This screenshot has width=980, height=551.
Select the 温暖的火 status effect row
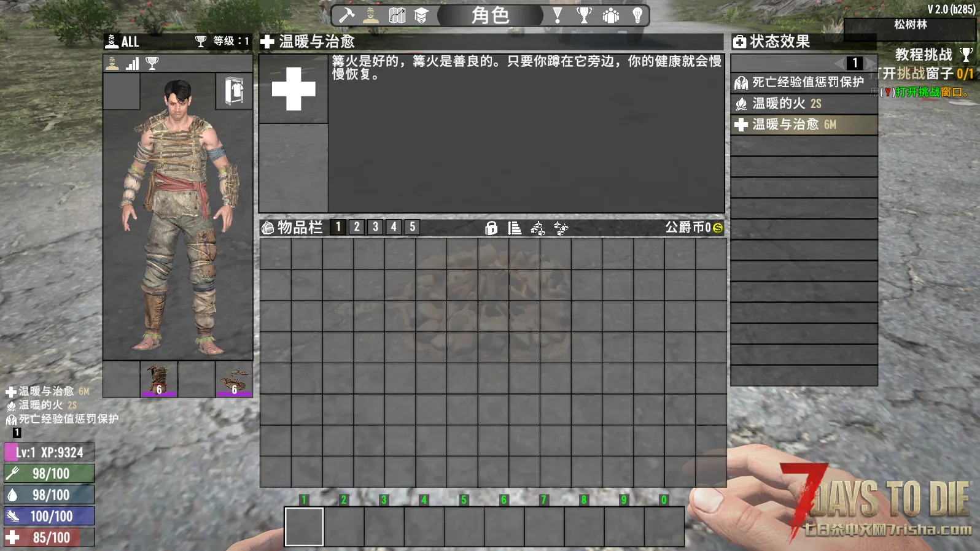coord(804,103)
